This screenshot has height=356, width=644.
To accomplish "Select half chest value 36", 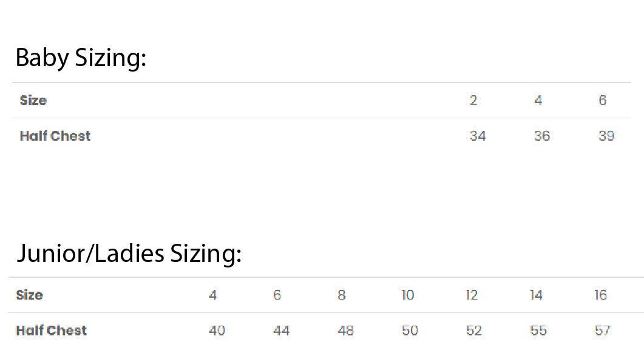I will coord(542,136).
